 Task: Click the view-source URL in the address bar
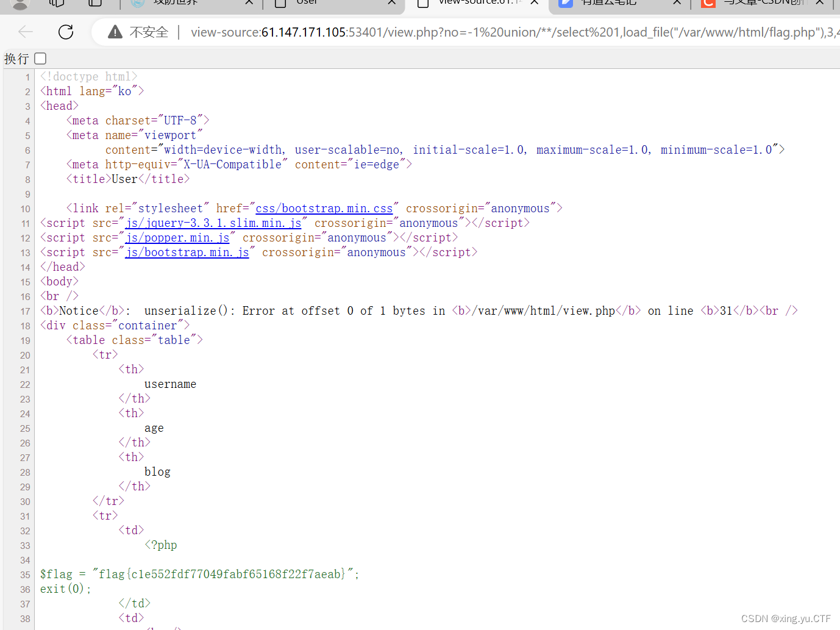pyautogui.click(x=515, y=32)
